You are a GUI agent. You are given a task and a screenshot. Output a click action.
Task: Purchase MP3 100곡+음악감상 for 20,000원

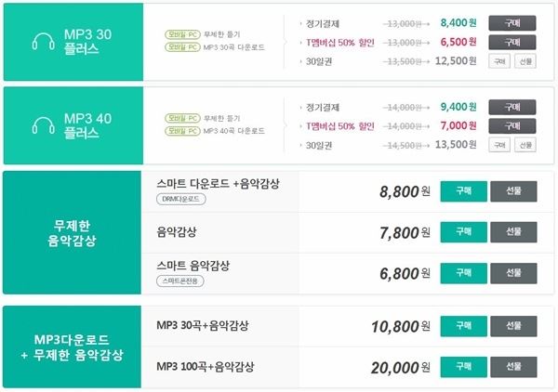coord(463,365)
